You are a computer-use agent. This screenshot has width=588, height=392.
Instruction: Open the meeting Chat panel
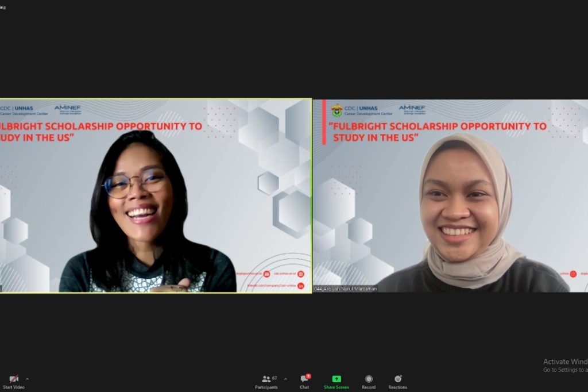303,380
